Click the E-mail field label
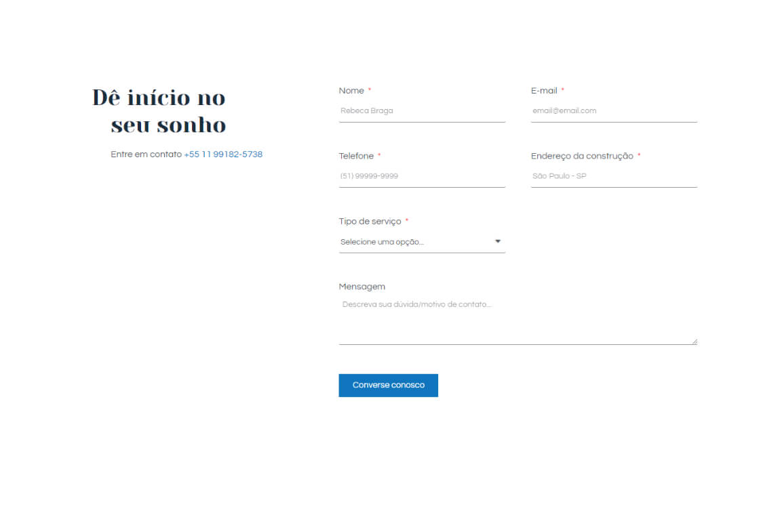Viewport: 780px width, 532px height. tap(544, 91)
